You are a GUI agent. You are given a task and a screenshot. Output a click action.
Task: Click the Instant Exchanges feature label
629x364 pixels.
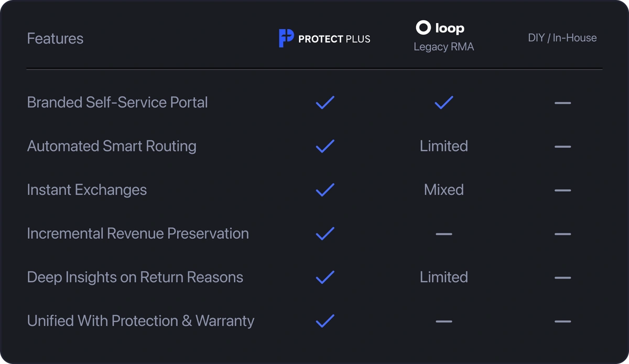87,190
